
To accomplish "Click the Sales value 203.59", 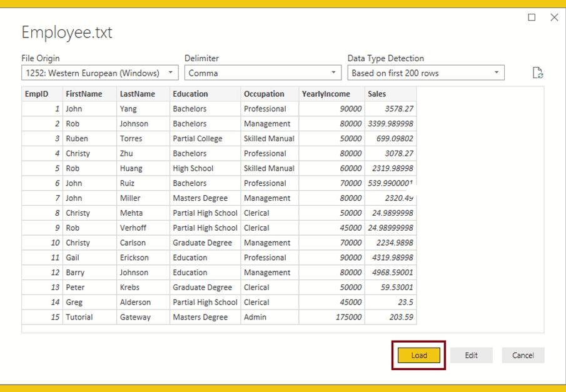I will [x=390, y=317].
